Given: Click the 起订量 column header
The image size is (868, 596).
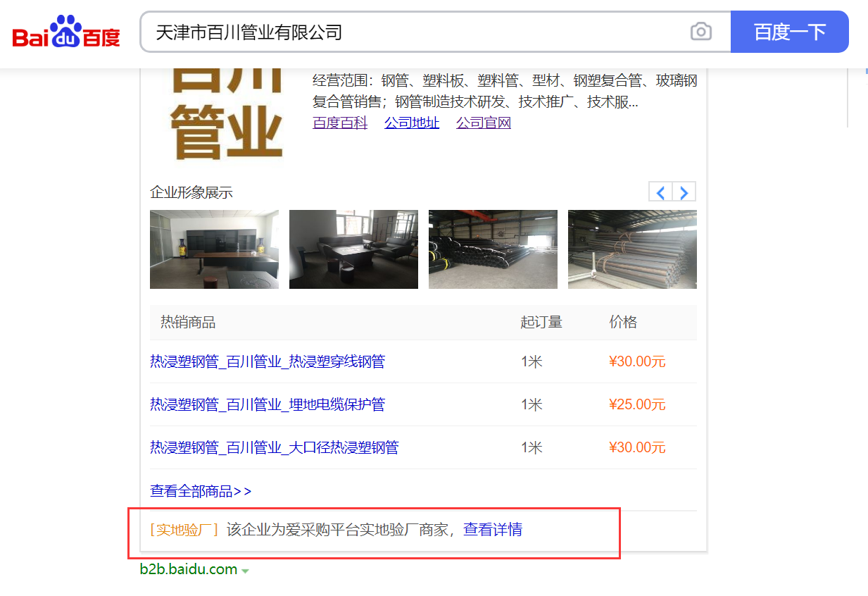Looking at the screenshot, I should (541, 323).
